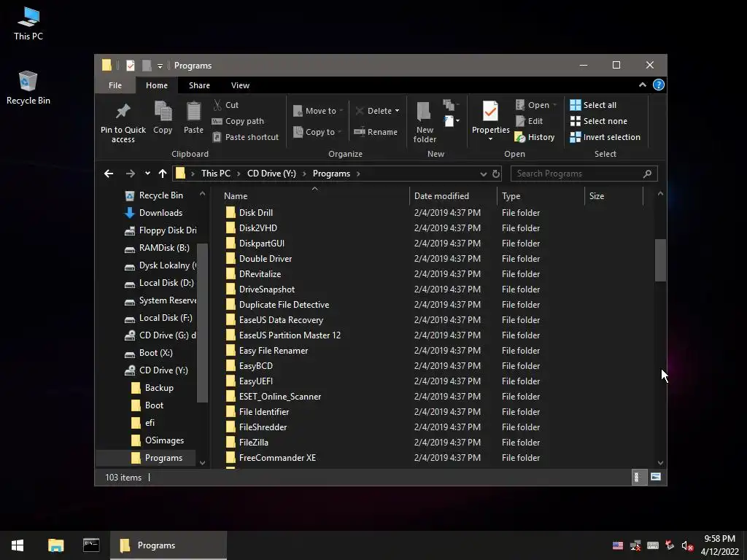747x560 pixels.
Task: Click file list vertical scrollbar thumb
Action: (x=659, y=260)
